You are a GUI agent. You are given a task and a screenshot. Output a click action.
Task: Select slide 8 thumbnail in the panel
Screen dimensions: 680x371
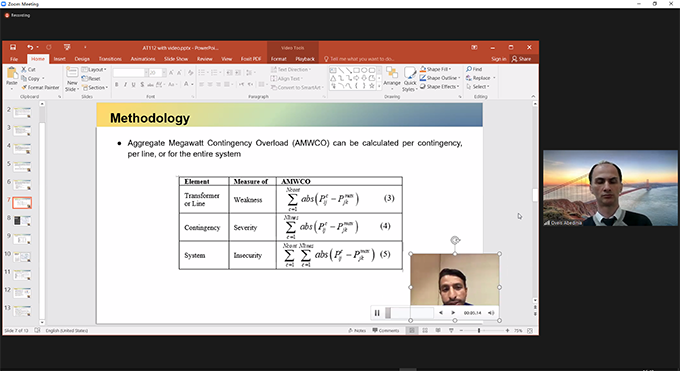click(22, 221)
